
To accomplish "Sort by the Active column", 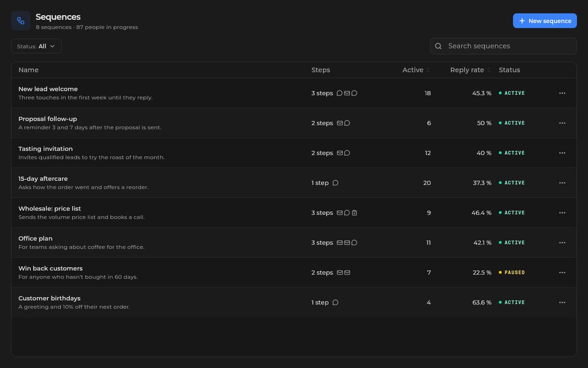I will [416, 70].
